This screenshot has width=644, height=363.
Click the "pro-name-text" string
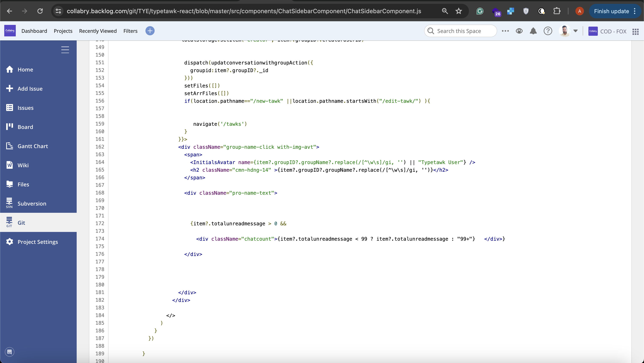252,193
